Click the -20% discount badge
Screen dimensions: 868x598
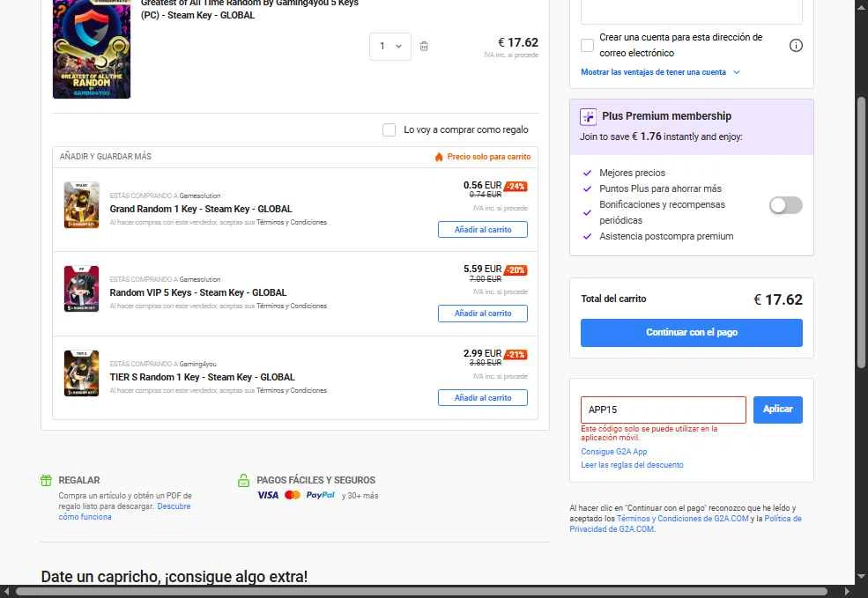[516, 270]
